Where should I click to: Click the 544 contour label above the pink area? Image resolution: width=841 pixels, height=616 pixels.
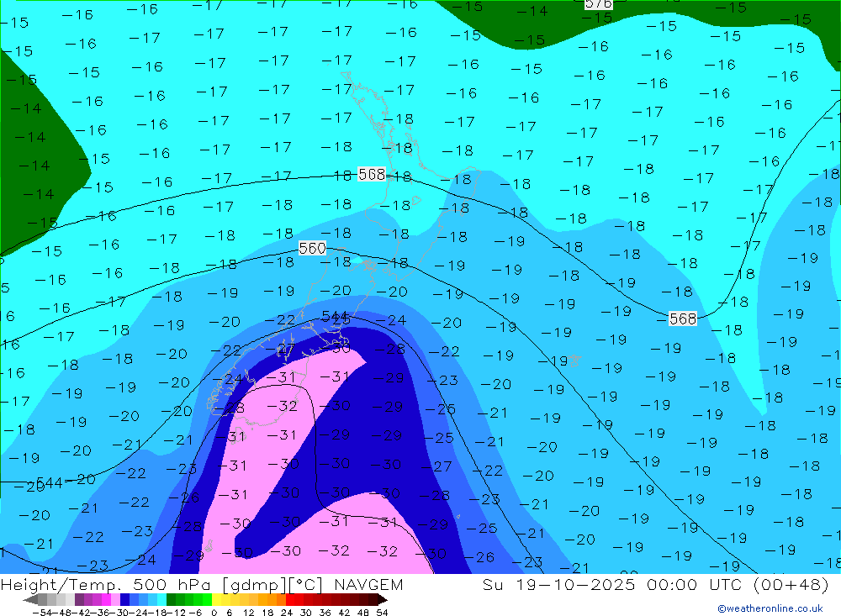tap(335, 316)
